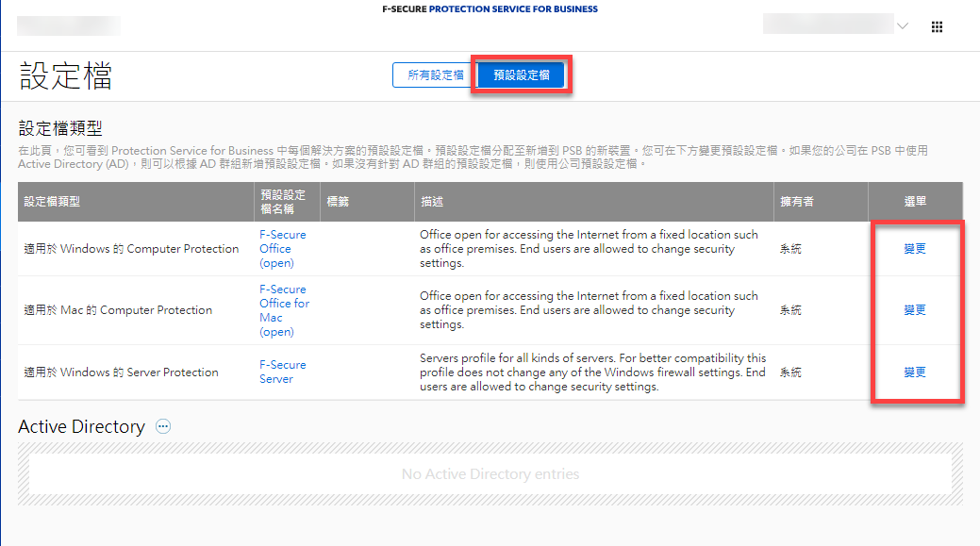Click 變更 for Windows Computer Protection row
Image resolution: width=980 pixels, height=546 pixels.
[915, 249]
